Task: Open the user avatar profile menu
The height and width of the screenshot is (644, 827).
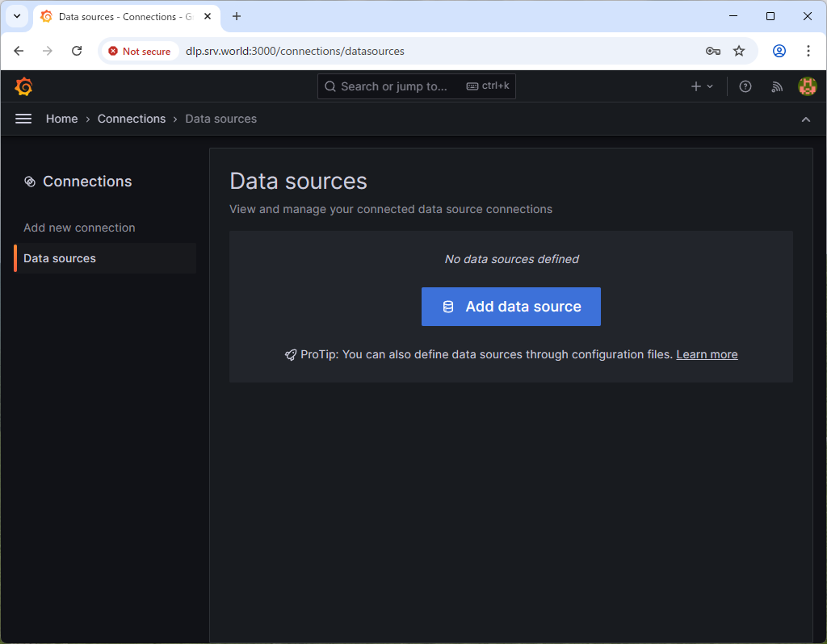Action: (x=807, y=86)
